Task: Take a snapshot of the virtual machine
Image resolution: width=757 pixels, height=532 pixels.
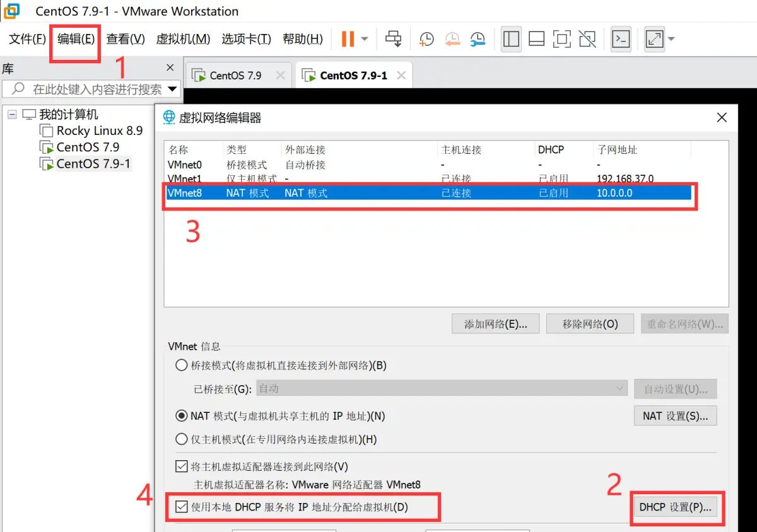Action: pyautogui.click(x=426, y=38)
